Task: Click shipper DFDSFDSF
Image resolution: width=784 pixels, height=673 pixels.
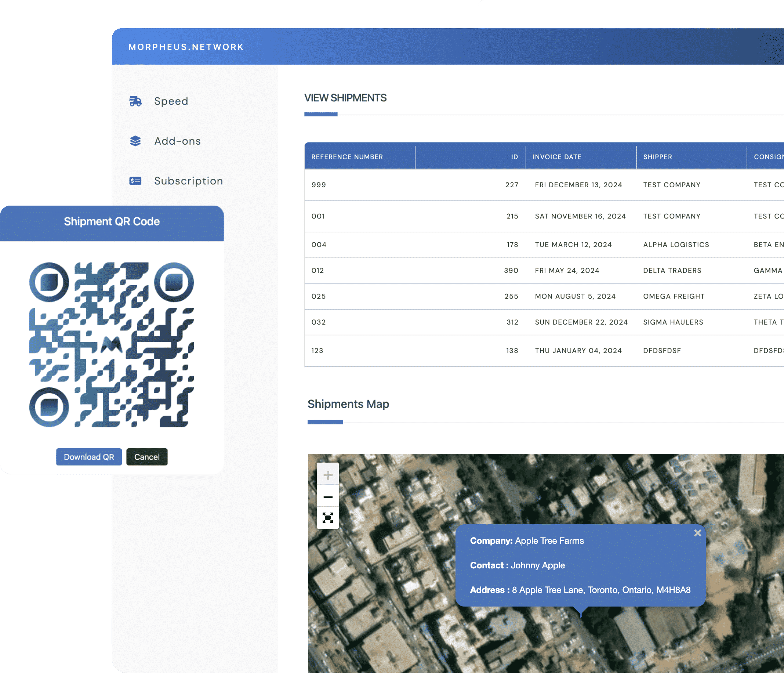Action: click(x=662, y=351)
